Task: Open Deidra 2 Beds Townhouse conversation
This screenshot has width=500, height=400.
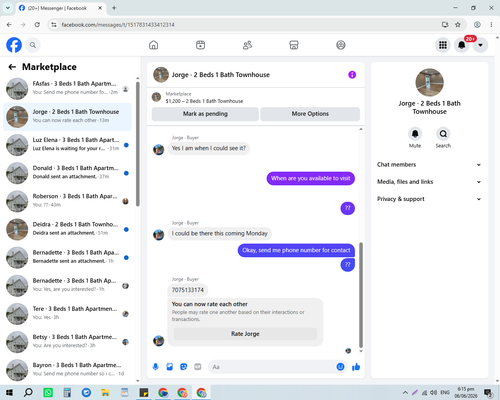Action: [x=68, y=229]
